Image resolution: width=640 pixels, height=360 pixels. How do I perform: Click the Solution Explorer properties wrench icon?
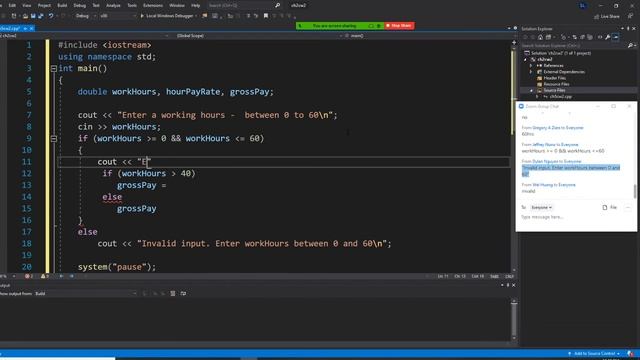[608, 37]
